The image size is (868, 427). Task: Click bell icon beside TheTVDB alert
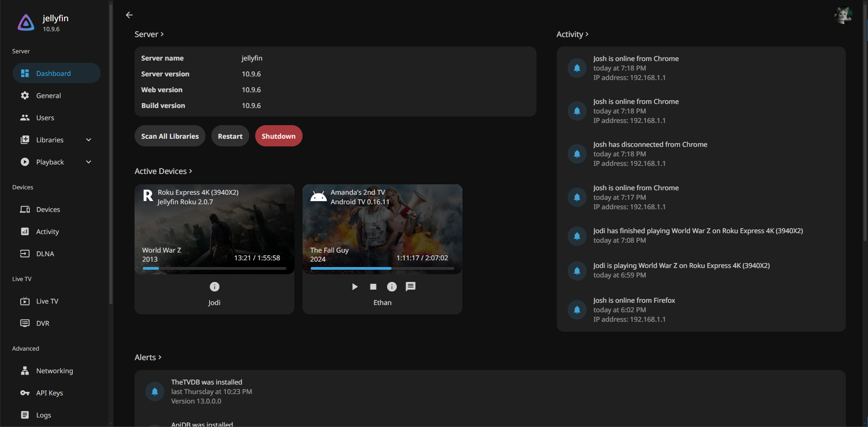coord(154,391)
